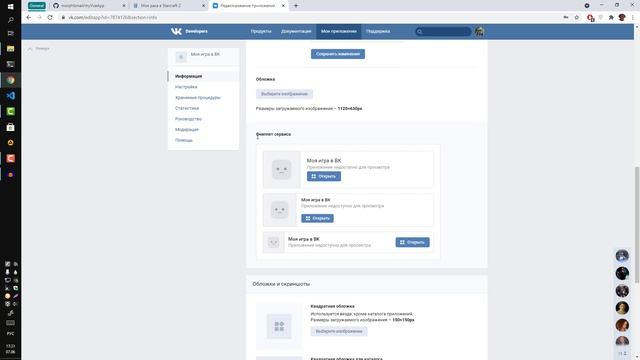
Task: Open the top friend avatar in chat sidebar
Action: (x=622, y=256)
